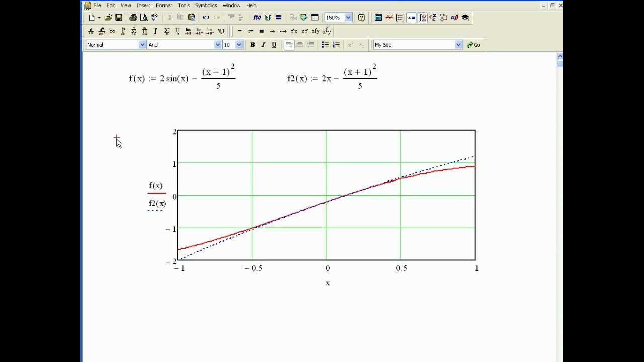This screenshot has width=644, height=362.
Task: Align text right
Action: (311, 45)
